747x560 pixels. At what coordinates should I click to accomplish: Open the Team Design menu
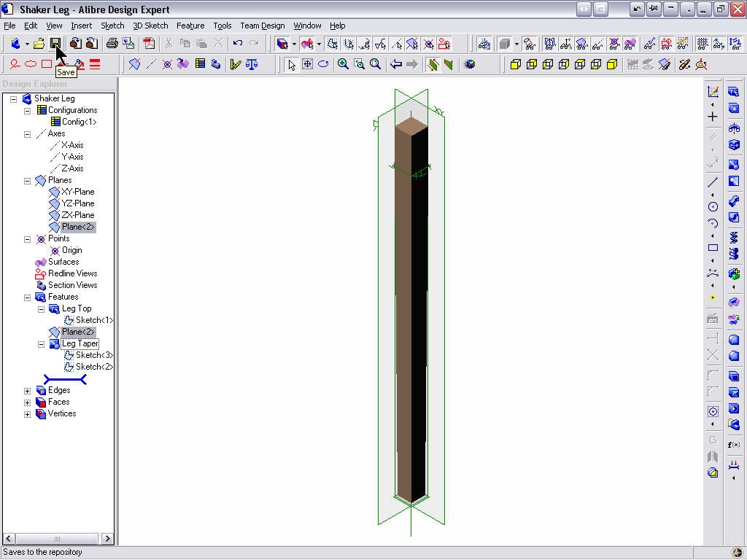coord(262,25)
